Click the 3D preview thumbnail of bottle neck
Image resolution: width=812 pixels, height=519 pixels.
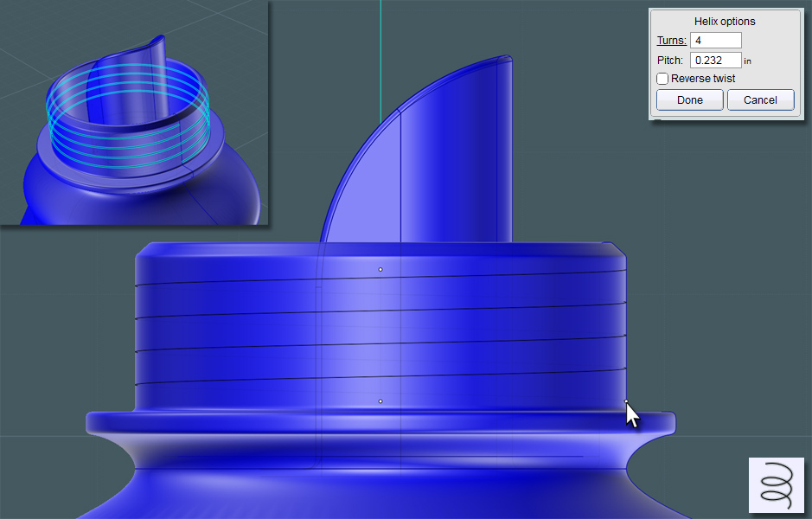134,112
